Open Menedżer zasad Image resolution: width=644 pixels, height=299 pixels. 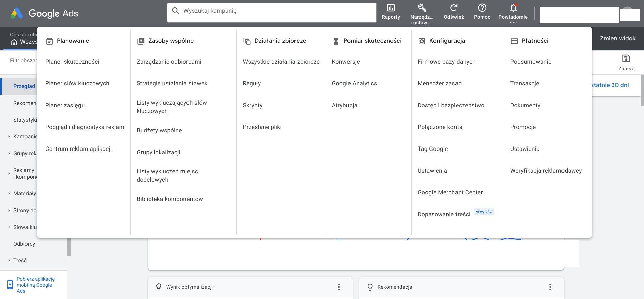coord(439,83)
